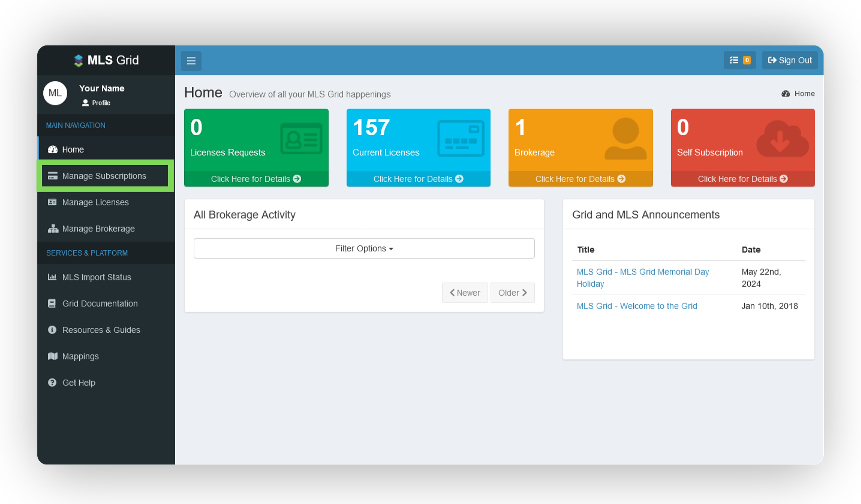Click the Older pagination button
Viewport: 861px width, 504px height.
click(x=513, y=293)
